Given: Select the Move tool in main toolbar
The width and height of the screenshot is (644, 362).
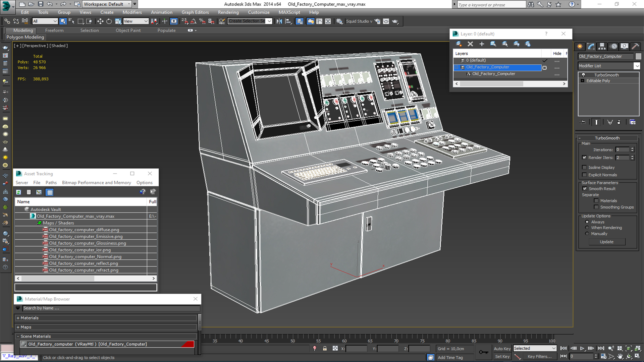Looking at the screenshot, I should click(100, 21).
